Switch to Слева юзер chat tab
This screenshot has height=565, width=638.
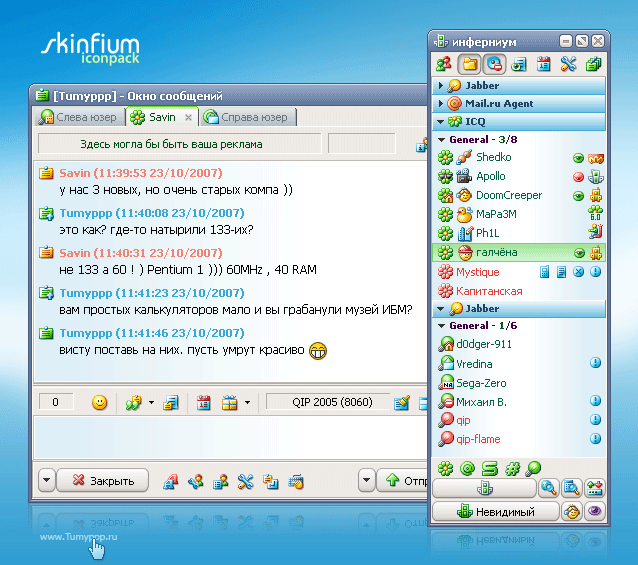pos(79,117)
